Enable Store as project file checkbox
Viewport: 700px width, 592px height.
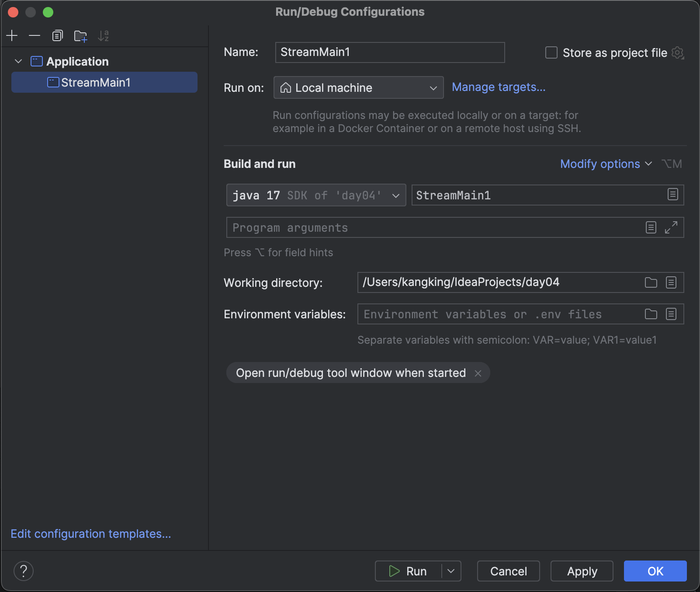(551, 52)
